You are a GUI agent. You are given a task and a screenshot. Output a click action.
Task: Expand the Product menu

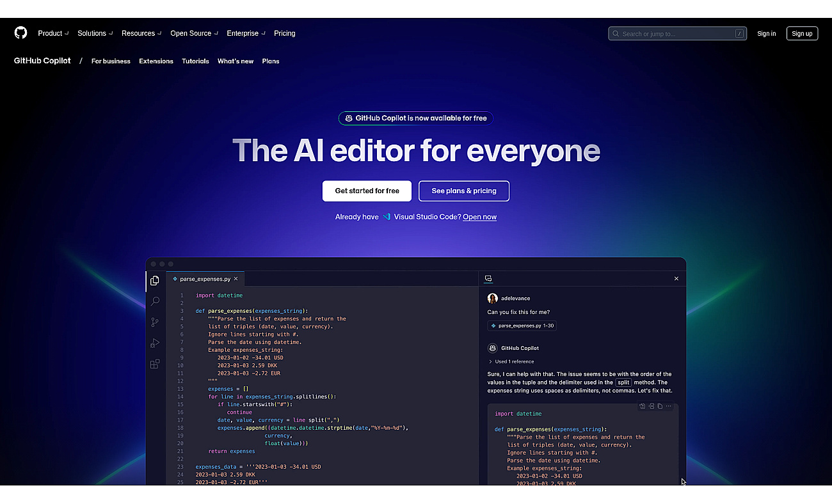click(52, 33)
